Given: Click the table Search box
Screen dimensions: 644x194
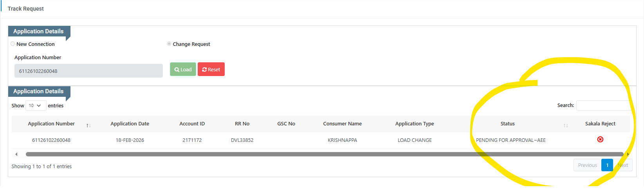Looking at the screenshot, I should [x=603, y=105].
